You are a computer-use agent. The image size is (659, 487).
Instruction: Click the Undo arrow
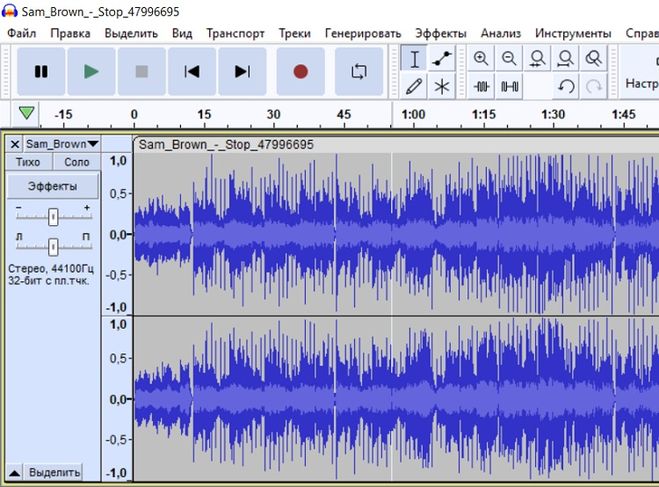click(566, 87)
